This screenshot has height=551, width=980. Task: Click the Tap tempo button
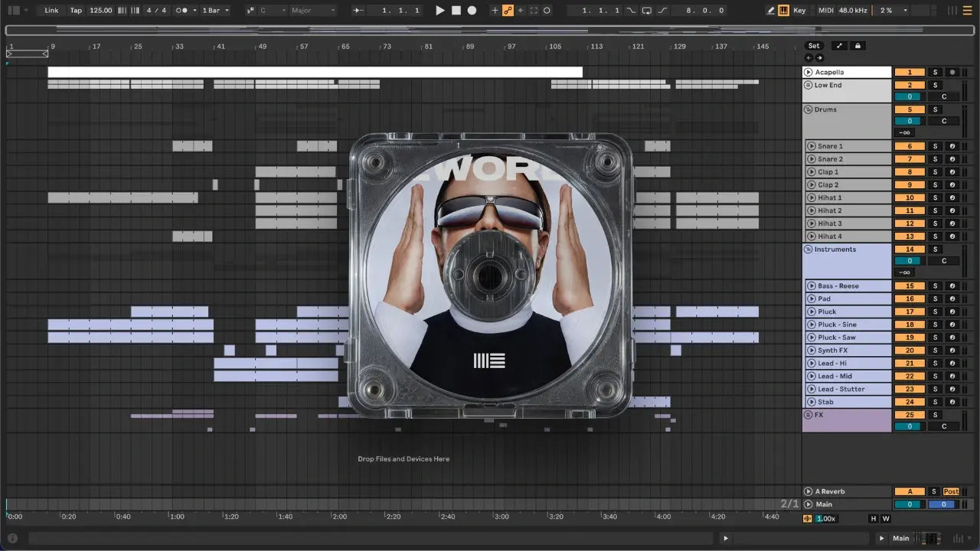coord(76,11)
